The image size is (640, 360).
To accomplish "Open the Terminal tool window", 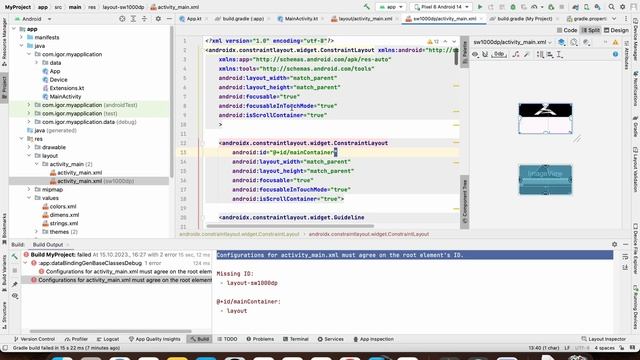I will (296, 339).
